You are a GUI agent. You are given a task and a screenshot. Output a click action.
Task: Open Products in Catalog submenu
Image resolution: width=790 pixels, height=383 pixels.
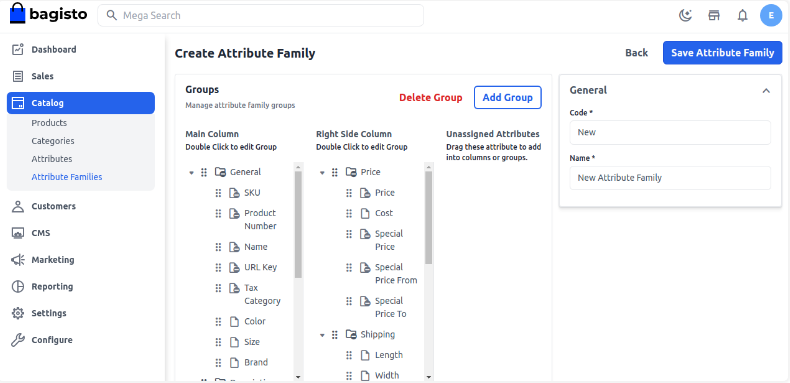click(49, 123)
